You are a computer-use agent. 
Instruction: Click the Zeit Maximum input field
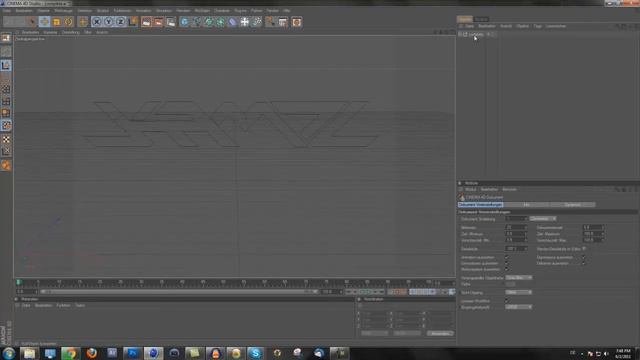[593, 234]
